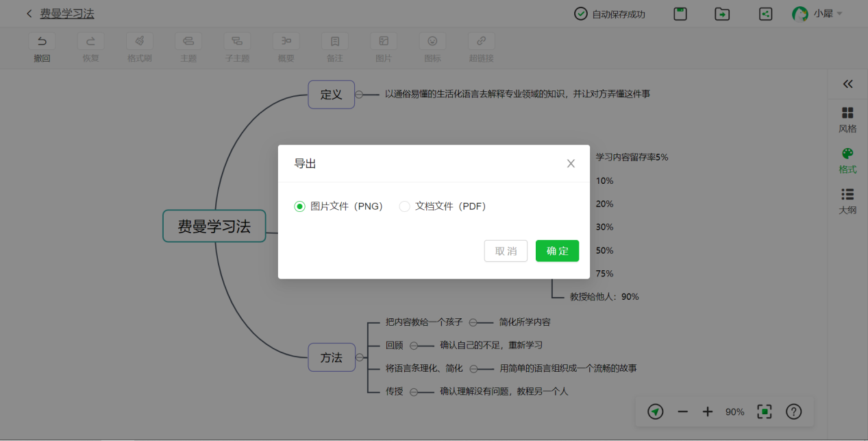Screen dimensions: 868x441
Task: Close the 导出 dialog with the X
Action: click(x=571, y=163)
